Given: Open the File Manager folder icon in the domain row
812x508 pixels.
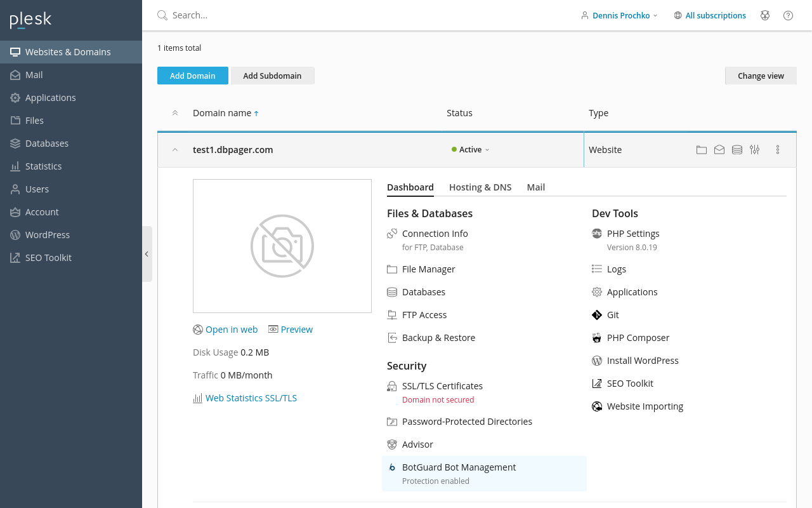Looking at the screenshot, I should tap(701, 150).
